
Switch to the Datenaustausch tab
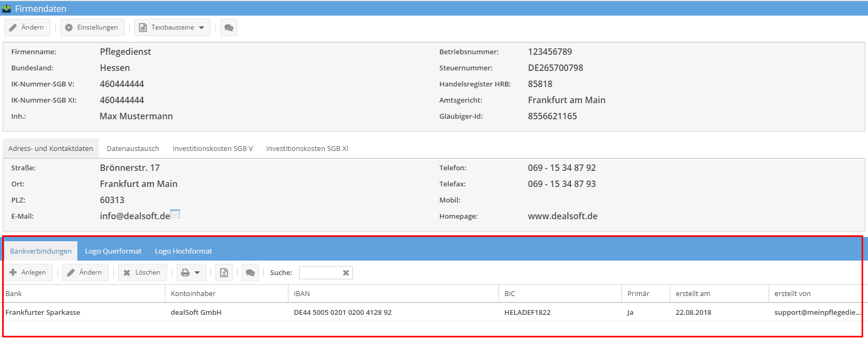pos(133,149)
